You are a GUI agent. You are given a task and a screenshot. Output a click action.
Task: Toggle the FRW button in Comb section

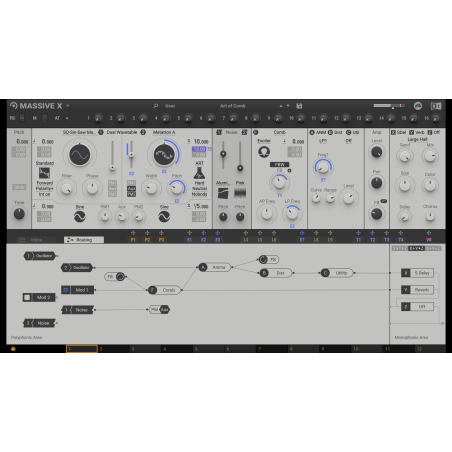pos(279,164)
